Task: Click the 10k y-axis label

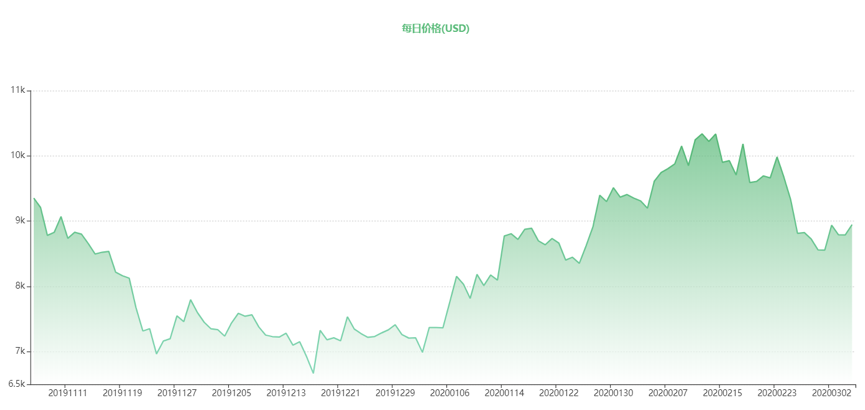Action: (18, 156)
